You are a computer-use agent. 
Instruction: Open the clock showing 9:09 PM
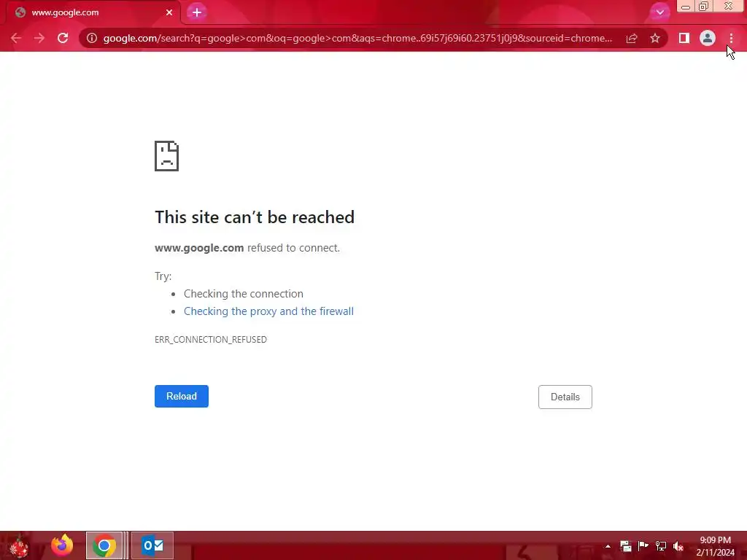715,546
